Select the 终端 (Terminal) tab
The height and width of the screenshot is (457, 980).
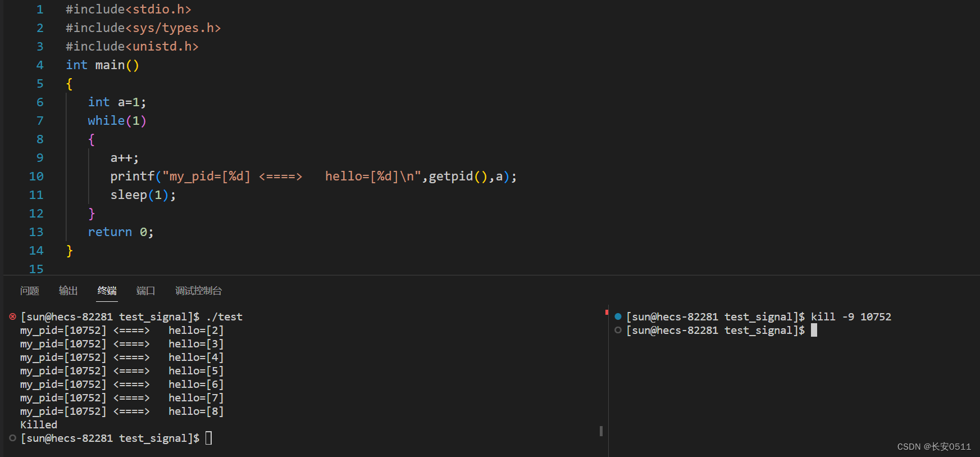click(x=107, y=291)
